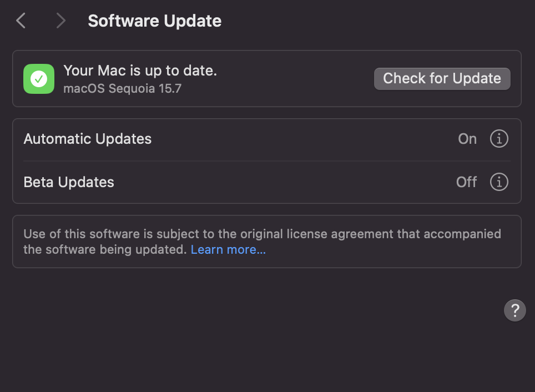Select the Software Update title
535x392 pixels.
(x=154, y=21)
